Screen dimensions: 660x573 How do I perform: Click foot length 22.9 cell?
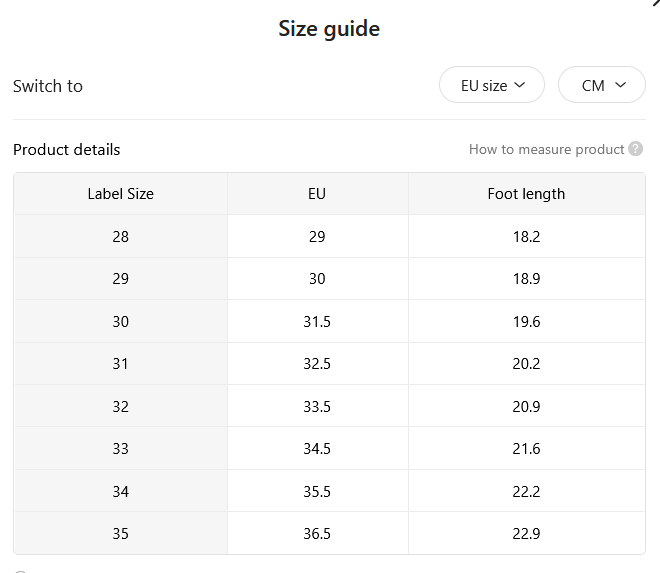(x=526, y=534)
